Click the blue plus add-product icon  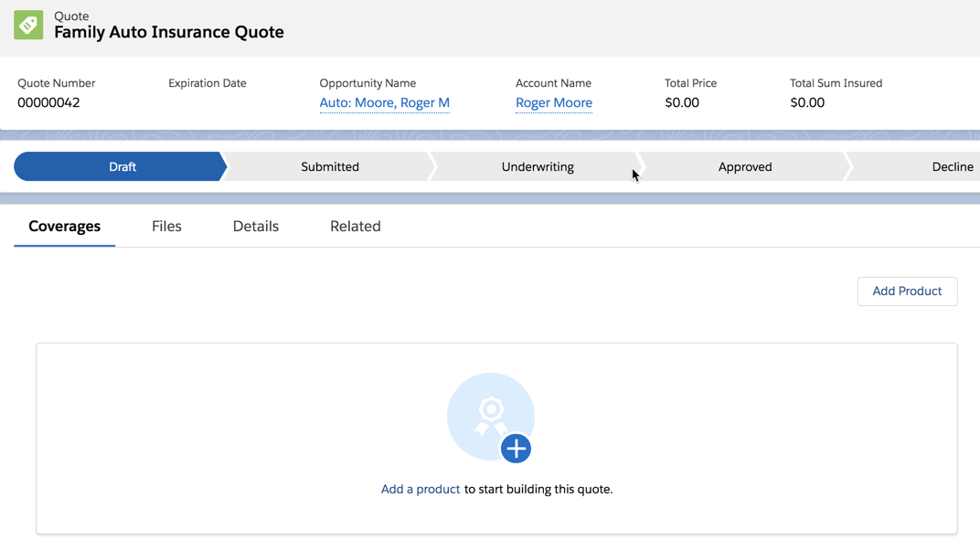516,449
